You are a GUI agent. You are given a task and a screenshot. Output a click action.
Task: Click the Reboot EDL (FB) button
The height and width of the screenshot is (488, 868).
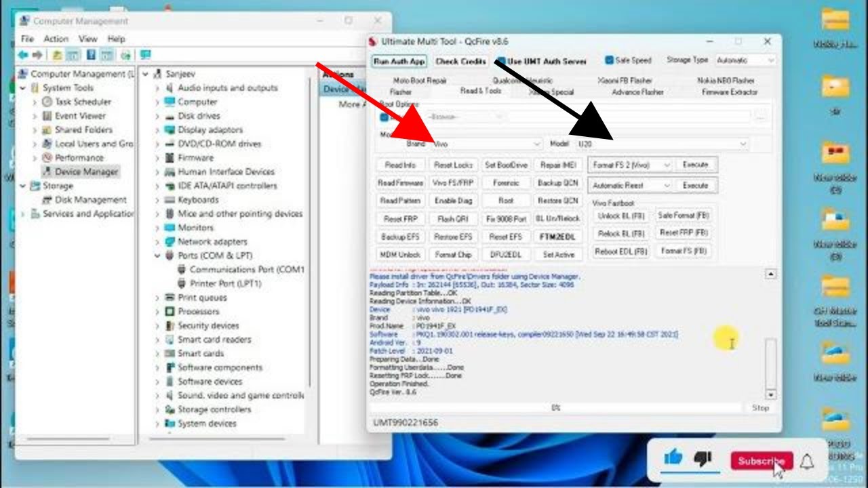tap(620, 251)
